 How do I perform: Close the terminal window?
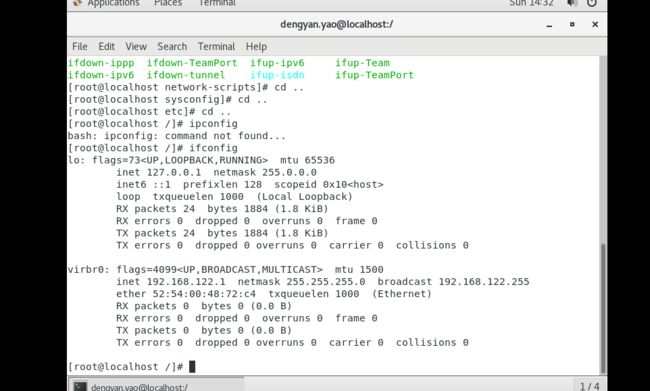click(595, 24)
